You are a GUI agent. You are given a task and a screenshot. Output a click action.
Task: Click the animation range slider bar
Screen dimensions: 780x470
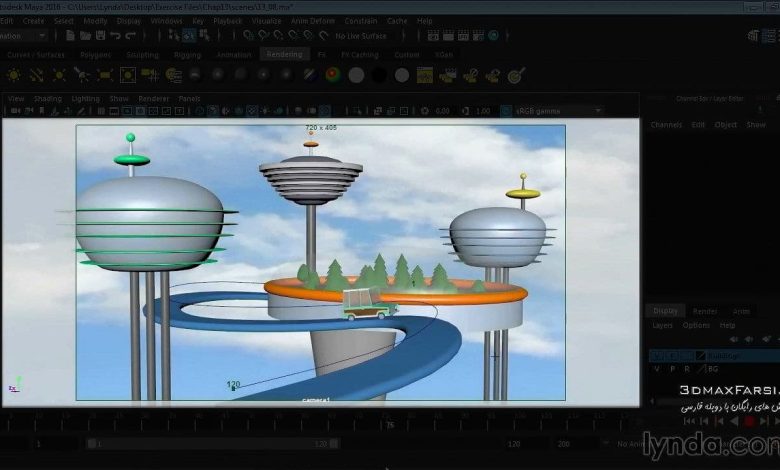(x=212, y=444)
